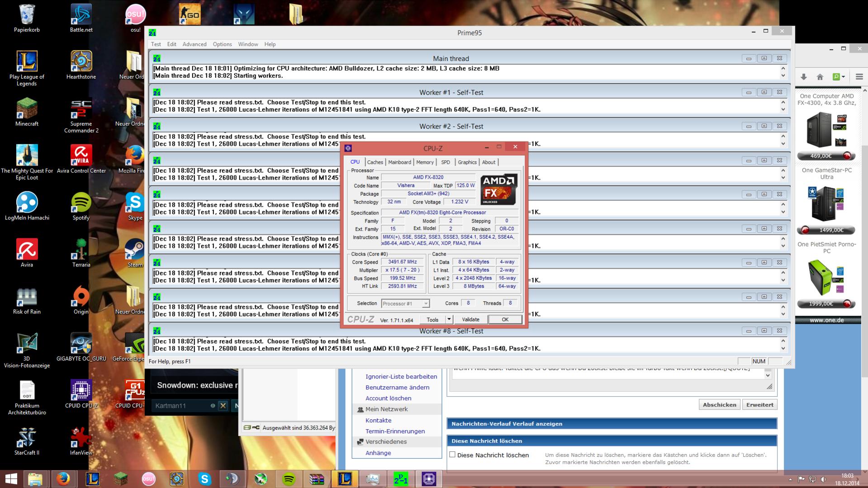
Task: Click OK in the CPU-Z window
Action: coord(505,319)
